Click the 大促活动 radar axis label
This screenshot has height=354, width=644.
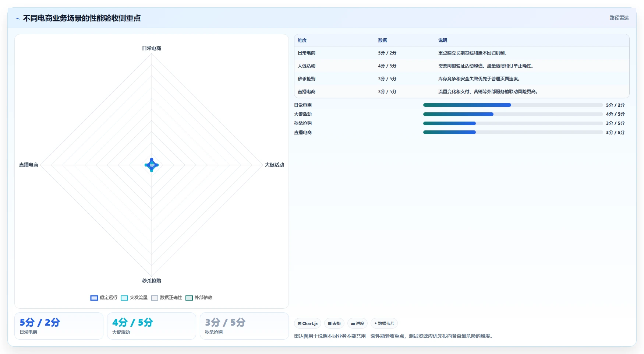(x=275, y=165)
